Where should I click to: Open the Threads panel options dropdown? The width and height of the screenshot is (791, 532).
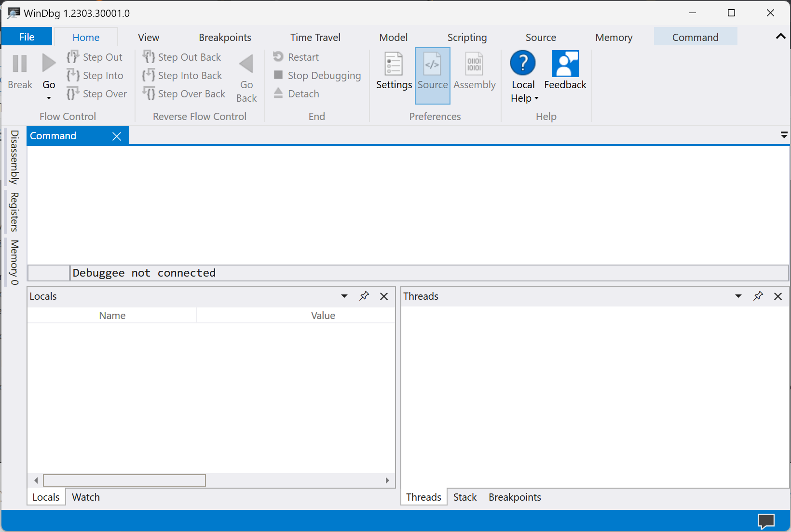[x=738, y=296]
